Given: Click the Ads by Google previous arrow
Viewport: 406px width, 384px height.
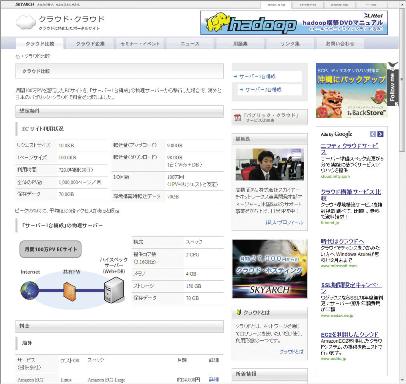Looking at the screenshot, I should click(x=373, y=134).
